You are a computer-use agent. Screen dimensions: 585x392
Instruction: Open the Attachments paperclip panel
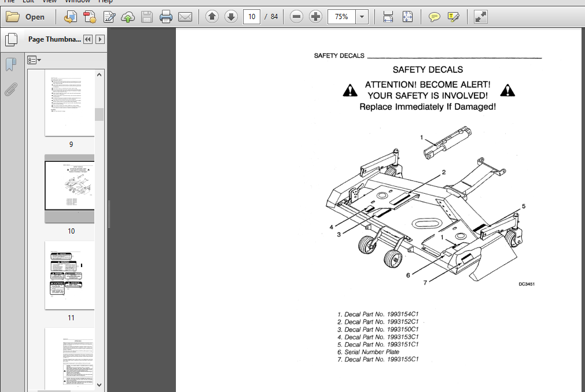(x=11, y=90)
